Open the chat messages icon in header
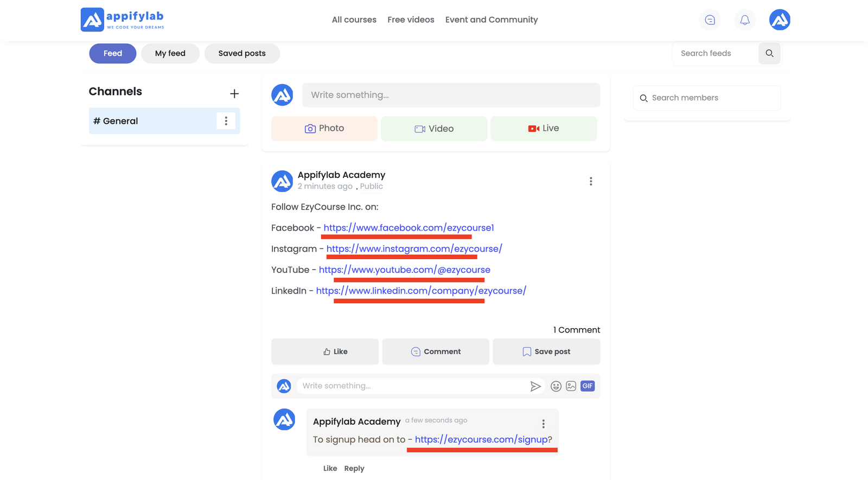Image resolution: width=868 pixels, height=480 pixels. [x=710, y=20]
